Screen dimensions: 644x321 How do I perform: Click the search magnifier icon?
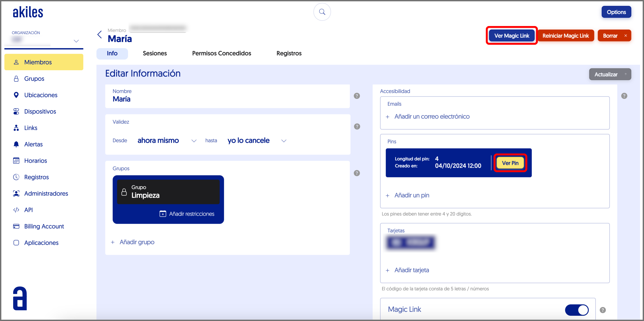tap(322, 12)
